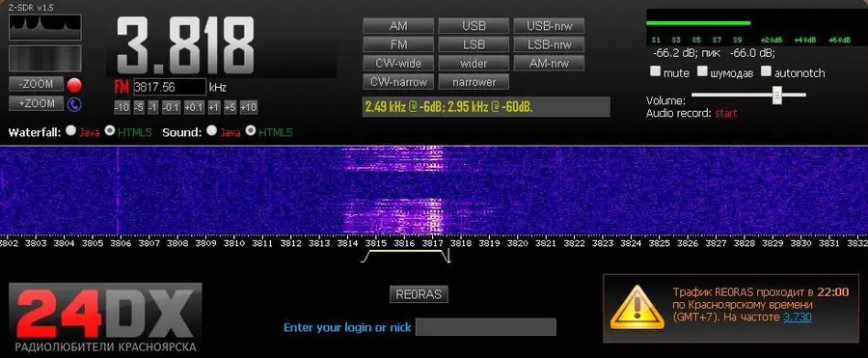Step frequency down by -0.1

pyautogui.click(x=171, y=107)
